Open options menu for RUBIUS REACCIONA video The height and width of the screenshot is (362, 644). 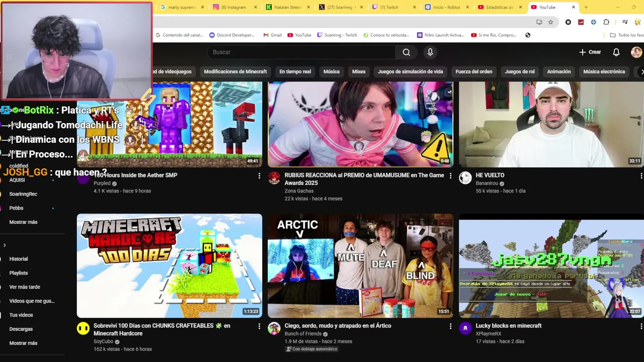pyautogui.click(x=450, y=175)
